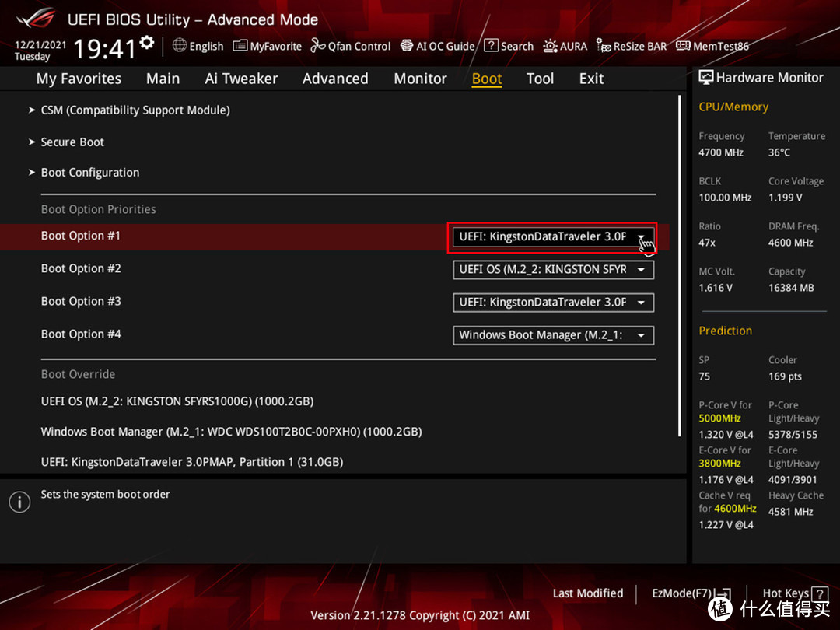840x630 pixels.
Task: Select the Boot tab
Action: [x=486, y=79]
